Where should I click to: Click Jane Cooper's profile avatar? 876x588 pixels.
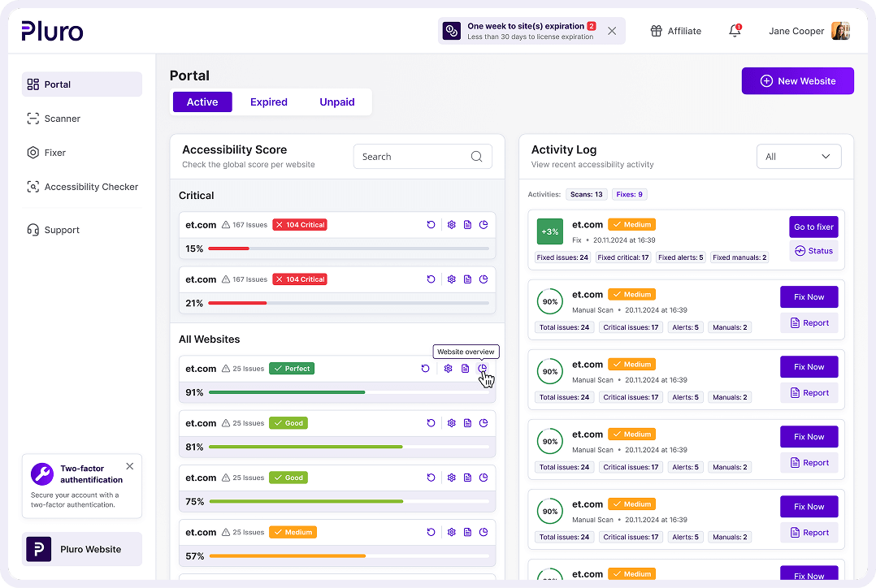[x=840, y=31]
